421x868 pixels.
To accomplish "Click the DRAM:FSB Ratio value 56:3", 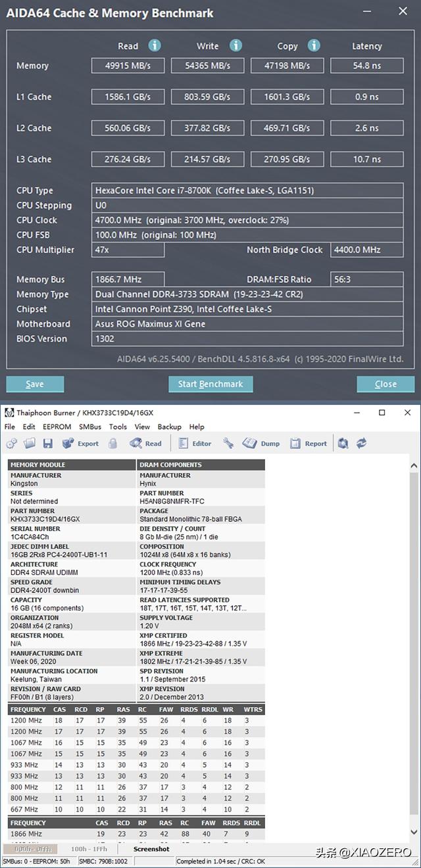I will tap(366, 279).
